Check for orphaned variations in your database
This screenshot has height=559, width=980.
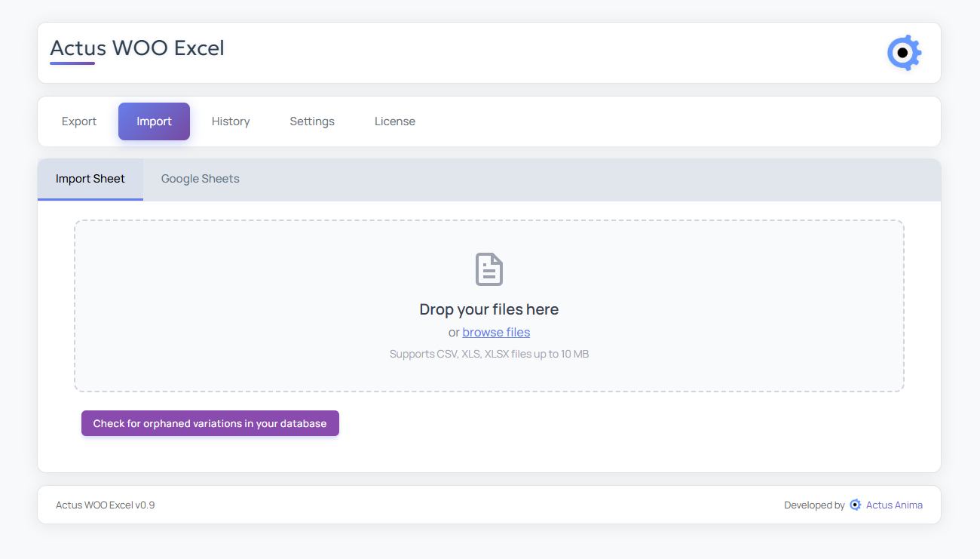210,423
